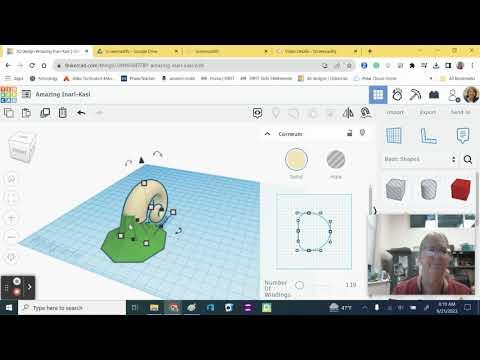Switch to the Google Drive browser tab
This screenshot has width=480, height=360.
pos(137,51)
